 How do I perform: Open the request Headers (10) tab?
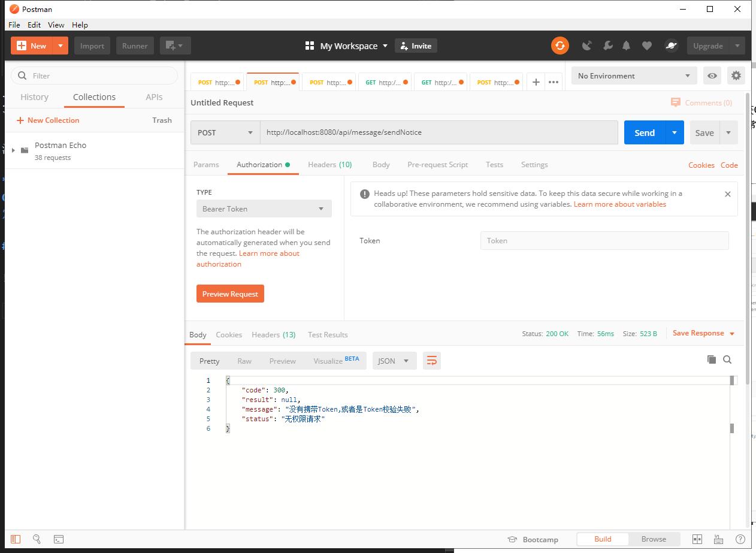330,165
